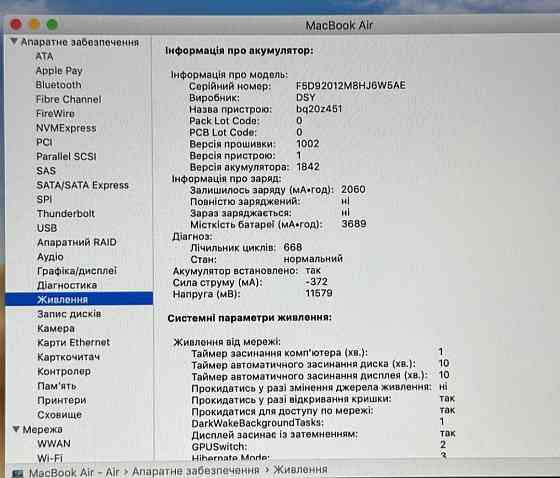Click Таймер засинання комп'ютера row

[x=318, y=353]
